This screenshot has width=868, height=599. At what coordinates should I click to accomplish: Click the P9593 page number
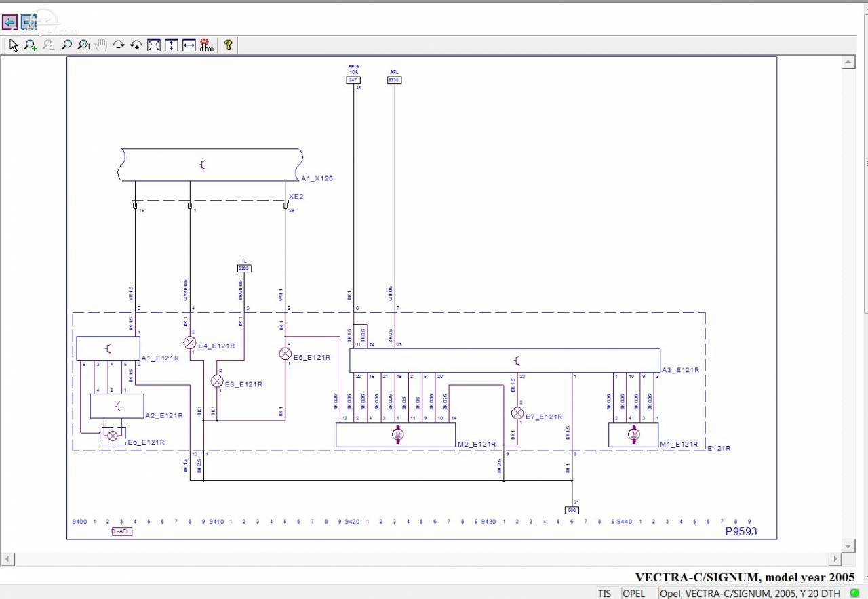click(x=741, y=532)
